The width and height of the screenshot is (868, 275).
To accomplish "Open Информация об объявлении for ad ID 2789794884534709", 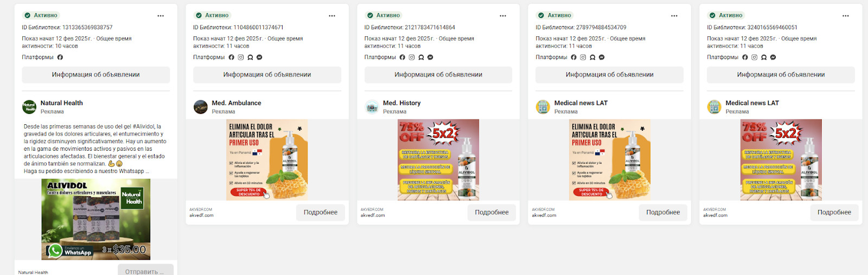I will tap(610, 75).
